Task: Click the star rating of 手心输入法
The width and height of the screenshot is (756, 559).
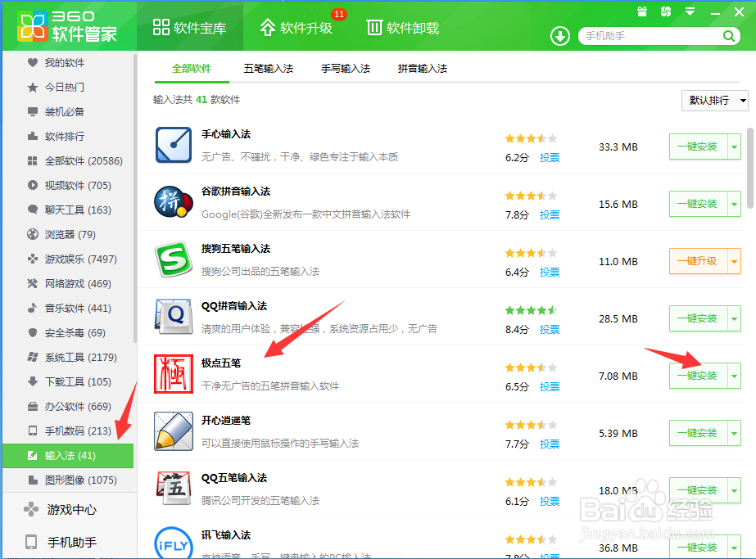Action: pyautogui.click(x=531, y=139)
